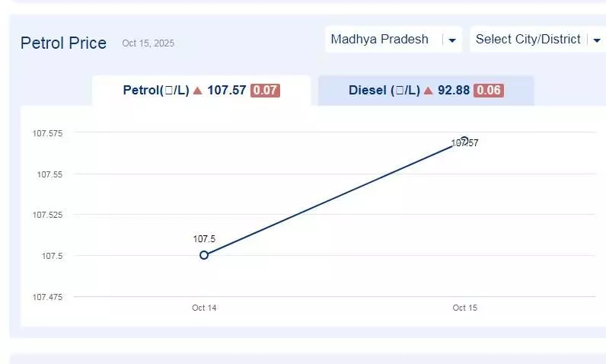Image resolution: width=606 pixels, height=364 pixels.
Task: Click the red up-triangle in Petrol tab
Action: point(198,91)
